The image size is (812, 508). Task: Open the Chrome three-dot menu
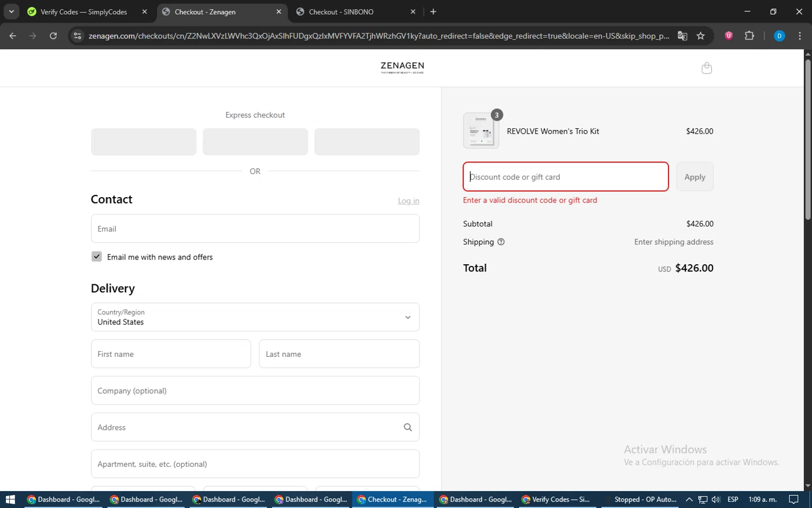[800, 36]
